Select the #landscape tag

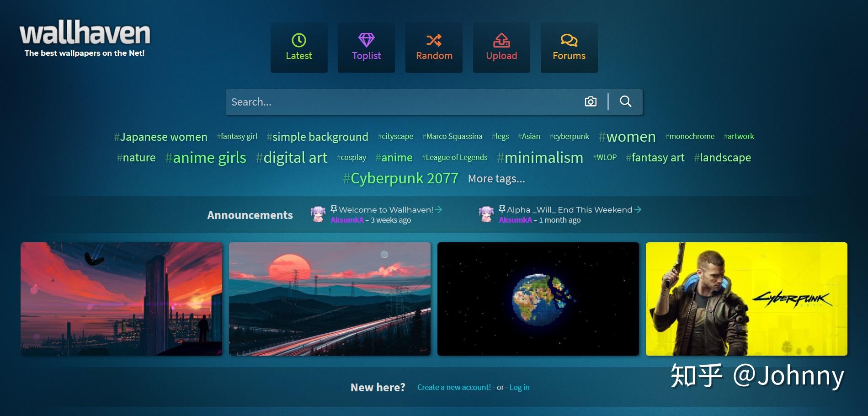722,158
